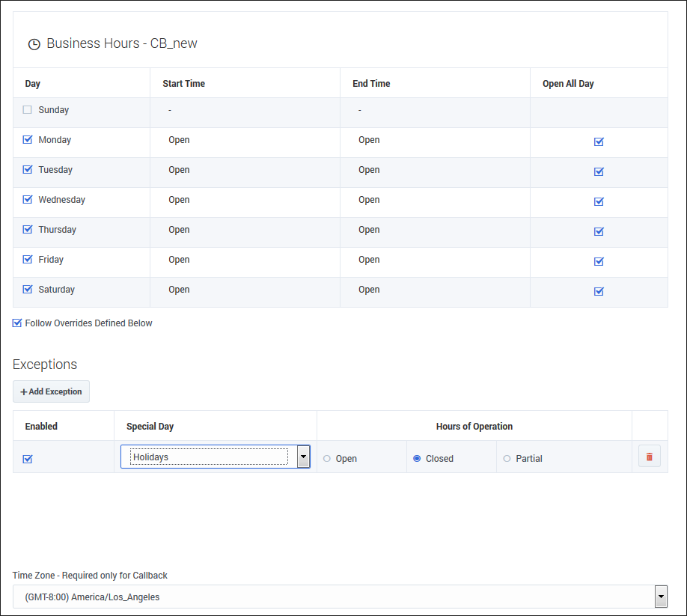Select the Closed radio button

click(417, 459)
